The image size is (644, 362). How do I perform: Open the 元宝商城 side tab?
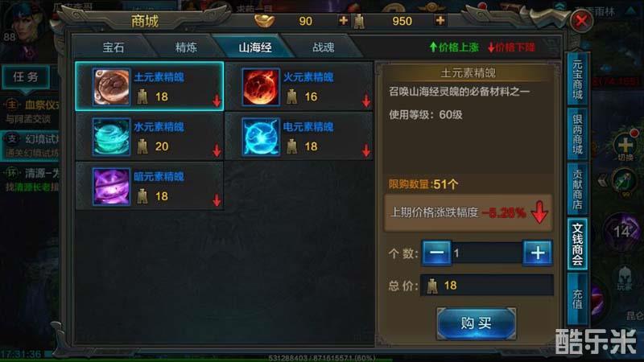coord(577,79)
